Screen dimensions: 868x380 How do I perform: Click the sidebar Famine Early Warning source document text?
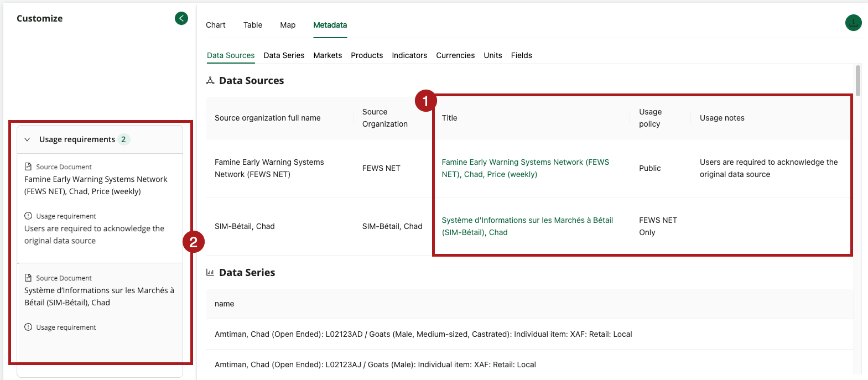(96, 185)
